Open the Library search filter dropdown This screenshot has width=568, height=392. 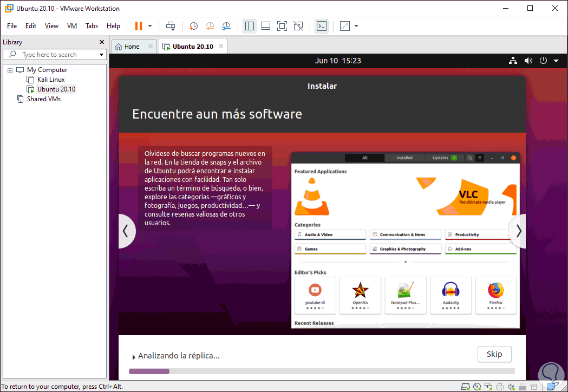tap(102, 55)
